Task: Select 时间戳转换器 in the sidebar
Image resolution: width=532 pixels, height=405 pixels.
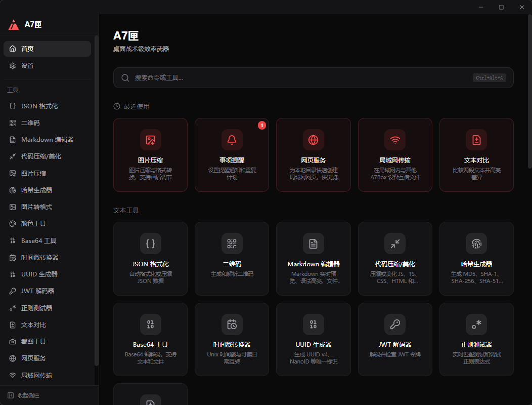Action: [47, 258]
